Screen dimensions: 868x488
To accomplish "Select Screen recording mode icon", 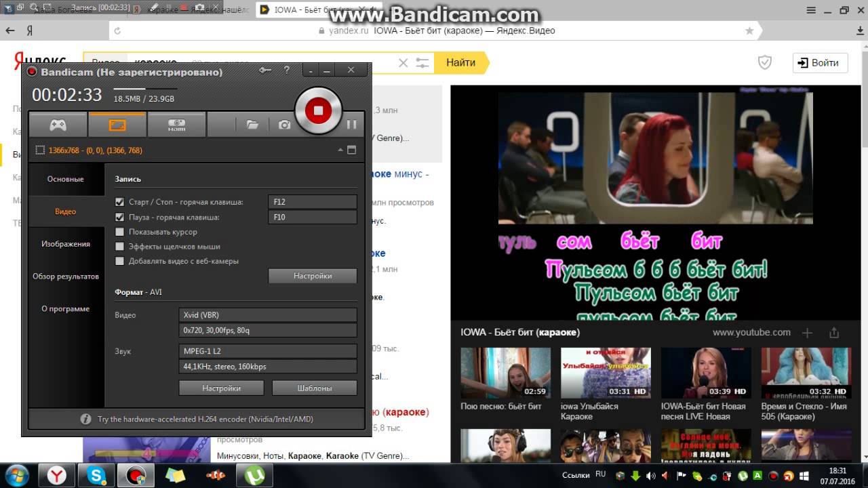I will point(117,125).
